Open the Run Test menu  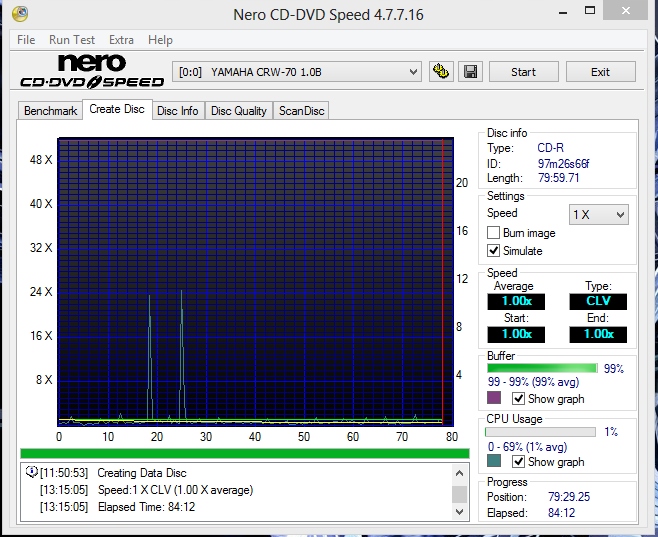click(72, 40)
